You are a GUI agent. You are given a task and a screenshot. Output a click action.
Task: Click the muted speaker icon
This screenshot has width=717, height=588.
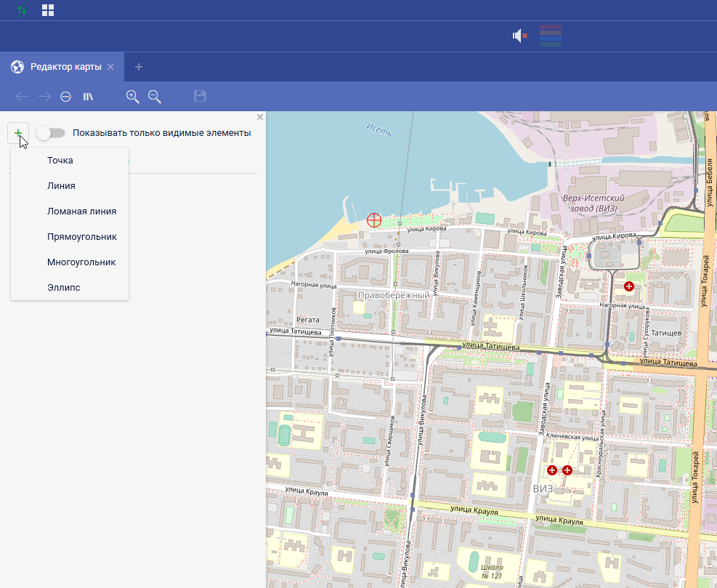pos(519,36)
